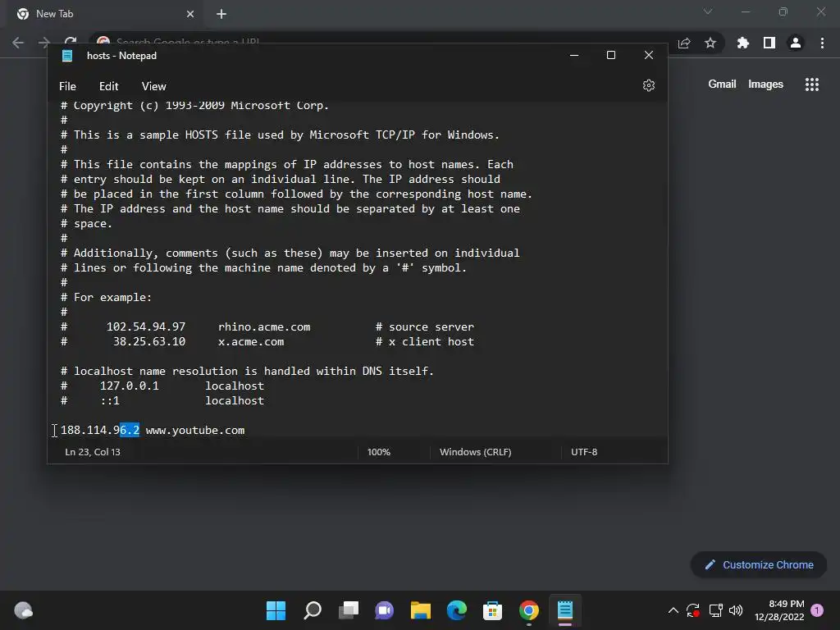Open taskbar Search
The height and width of the screenshot is (630, 840).
point(313,610)
